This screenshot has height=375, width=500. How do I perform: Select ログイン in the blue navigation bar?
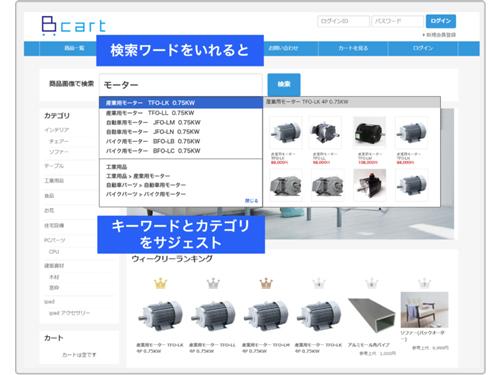[x=423, y=48]
